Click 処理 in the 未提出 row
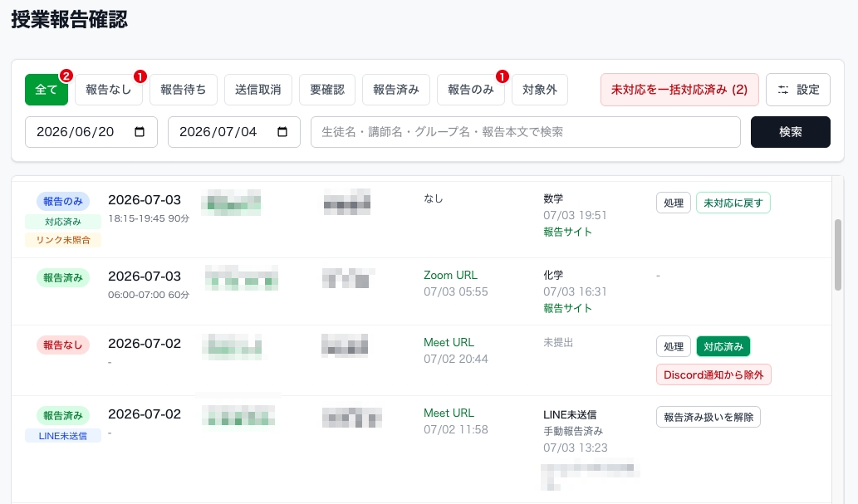The height and width of the screenshot is (504, 858). tap(674, 346)
